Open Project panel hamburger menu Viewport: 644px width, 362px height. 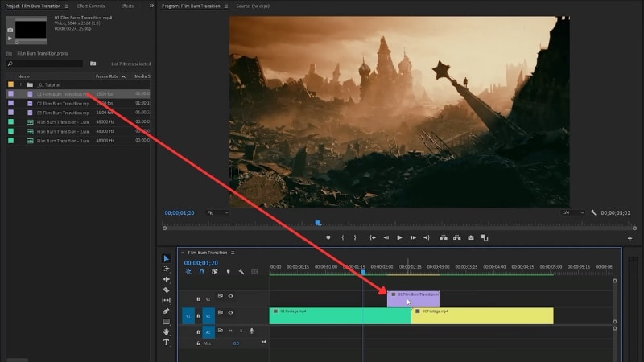67,6
